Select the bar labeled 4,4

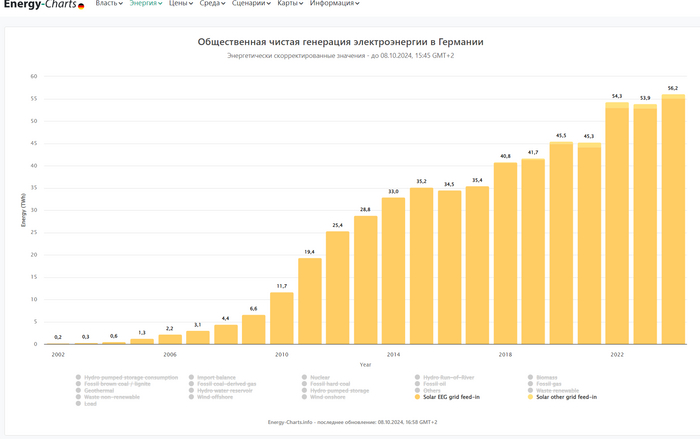[226, 334]
